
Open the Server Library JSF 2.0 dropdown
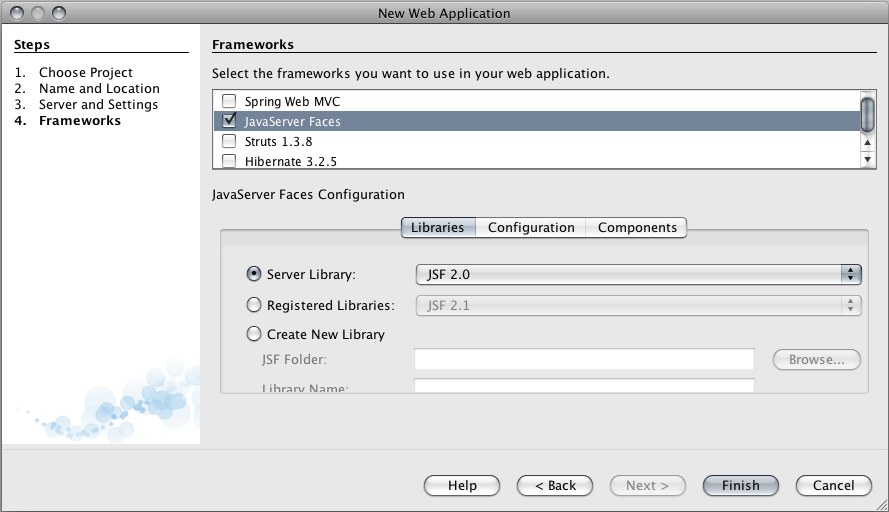(638, 274)
